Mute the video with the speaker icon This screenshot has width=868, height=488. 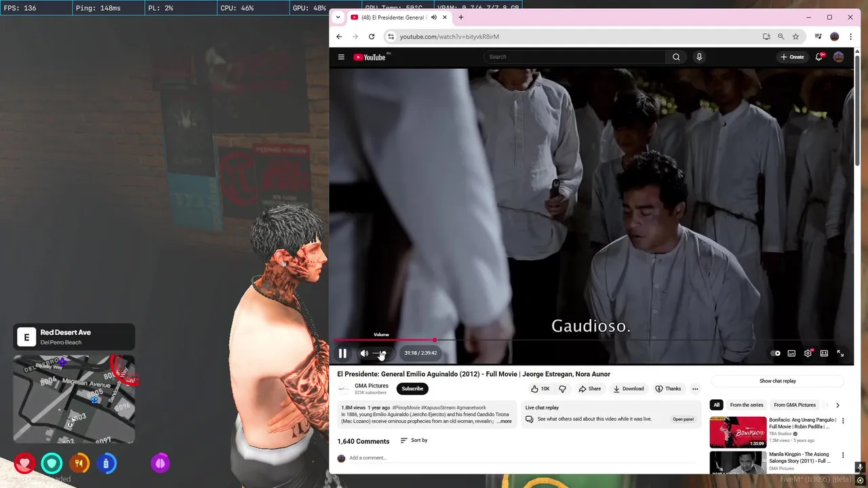[364, 353]
